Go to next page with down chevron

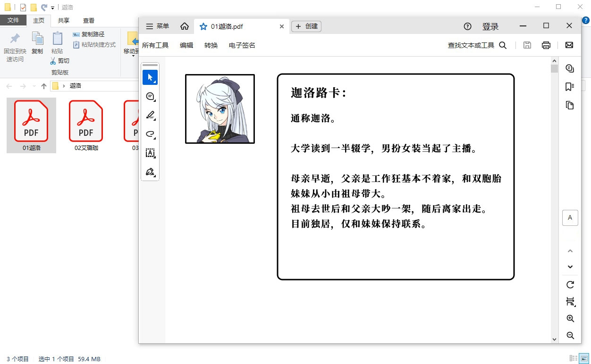point(570,267)
